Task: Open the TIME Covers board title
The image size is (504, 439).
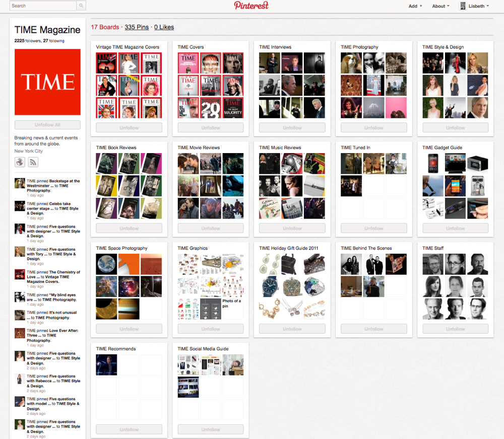Action: [191, 47]
